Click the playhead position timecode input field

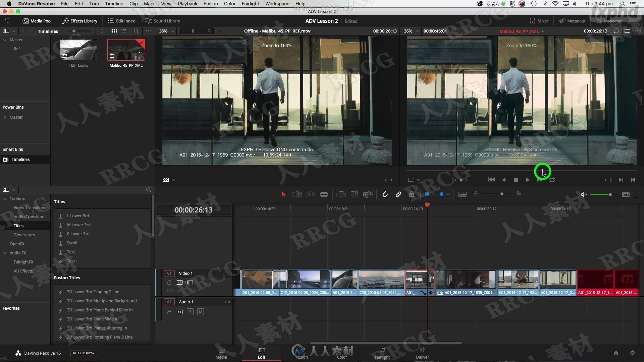(x=194, y=209)
